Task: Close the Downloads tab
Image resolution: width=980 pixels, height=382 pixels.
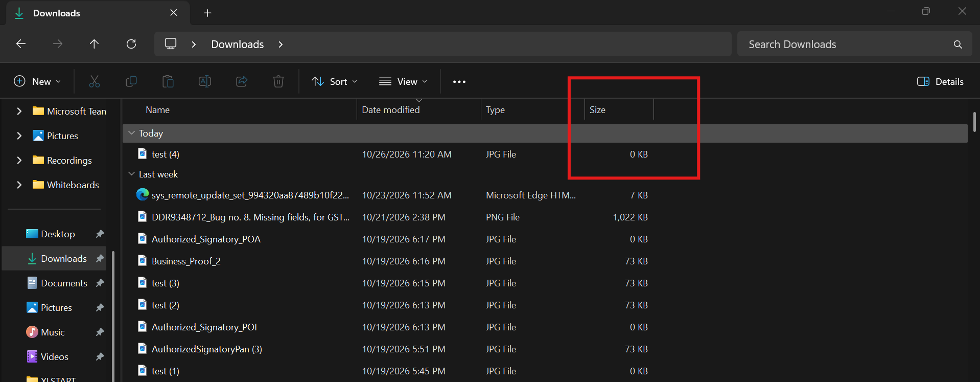Action: point(174,13)
